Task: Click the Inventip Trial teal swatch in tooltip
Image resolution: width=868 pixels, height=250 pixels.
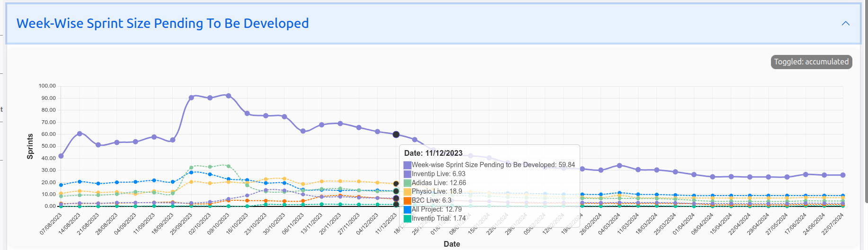Action: 407,219
